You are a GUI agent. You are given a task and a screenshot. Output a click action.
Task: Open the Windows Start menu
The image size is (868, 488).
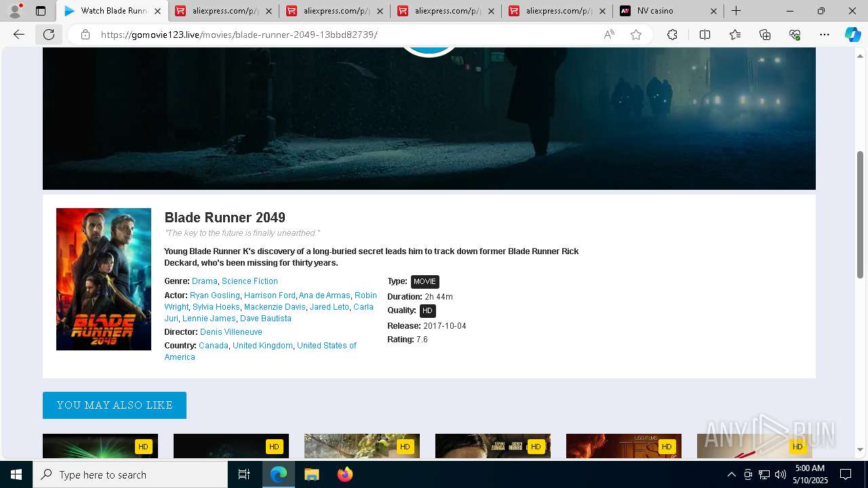pos(16,474)
